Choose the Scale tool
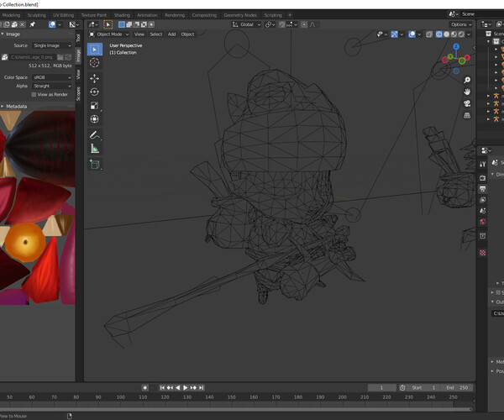The image size is (504, 420). click(x=94, y=106)
